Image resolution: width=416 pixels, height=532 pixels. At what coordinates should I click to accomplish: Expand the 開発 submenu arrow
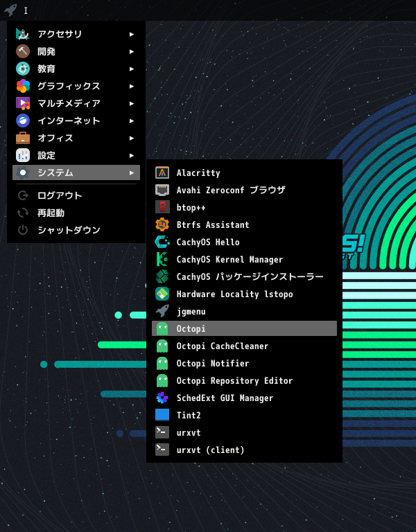point(132,51)
